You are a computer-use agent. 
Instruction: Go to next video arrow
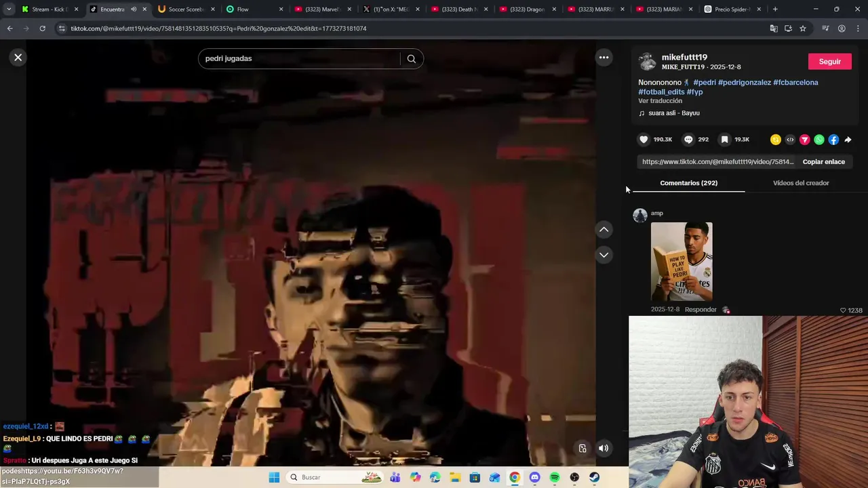[x=604, y=255]
